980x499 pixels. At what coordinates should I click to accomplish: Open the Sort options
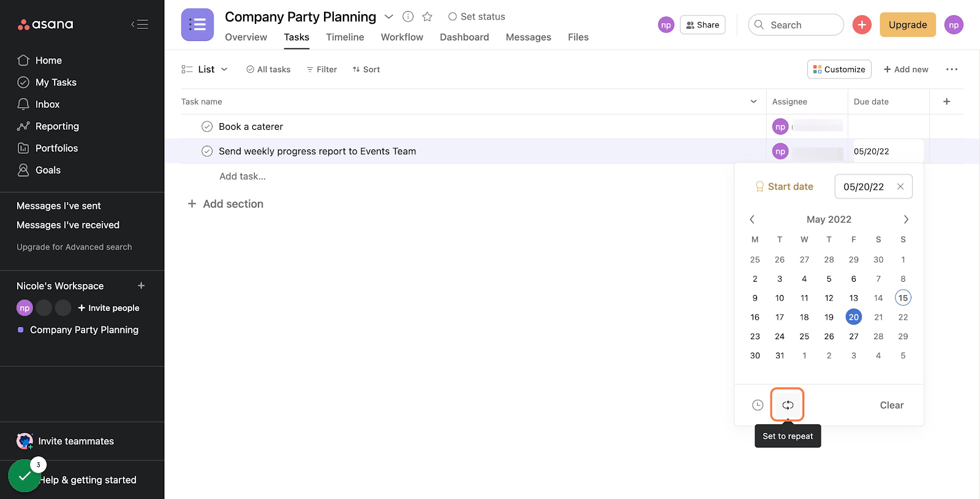click(366, 69)
